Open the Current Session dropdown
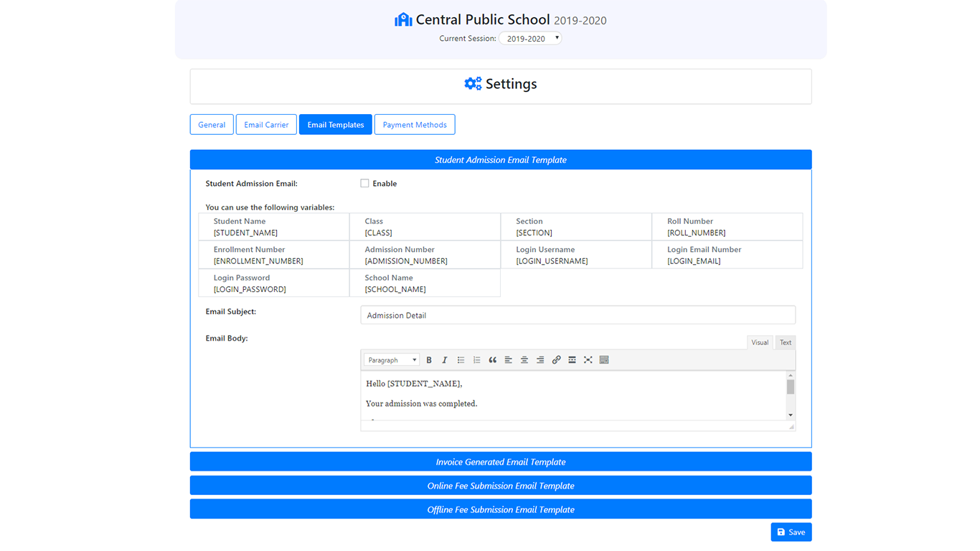Viewport: 980px width, 551px height. tap(530, 39)
